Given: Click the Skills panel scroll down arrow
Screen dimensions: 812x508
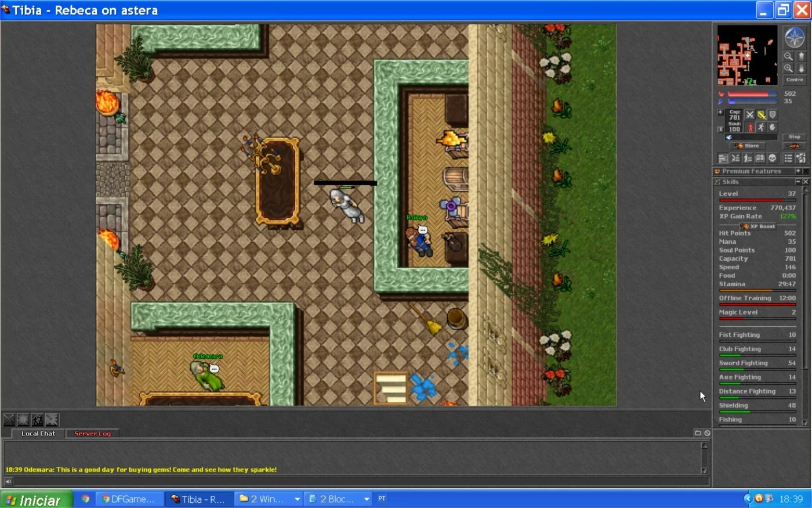Looking at the screenshot, I should [806, 423].
